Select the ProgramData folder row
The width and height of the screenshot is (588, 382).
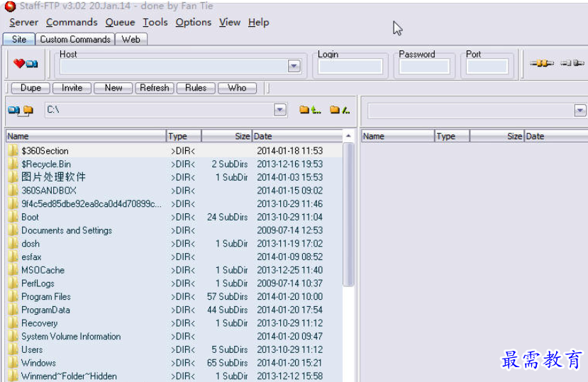pyautogui.click(x=174, y=310)
